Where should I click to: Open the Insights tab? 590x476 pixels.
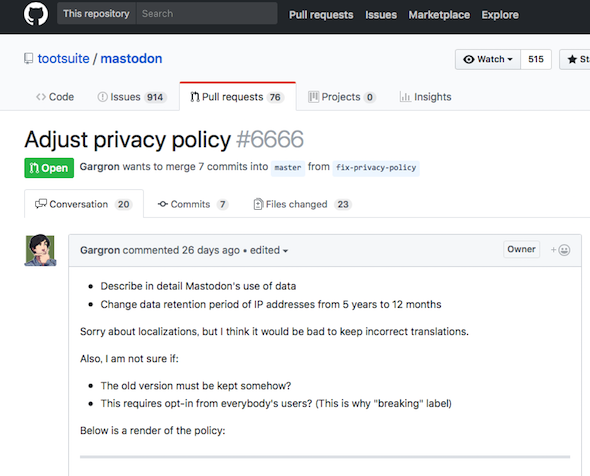(x=425, y=97)
